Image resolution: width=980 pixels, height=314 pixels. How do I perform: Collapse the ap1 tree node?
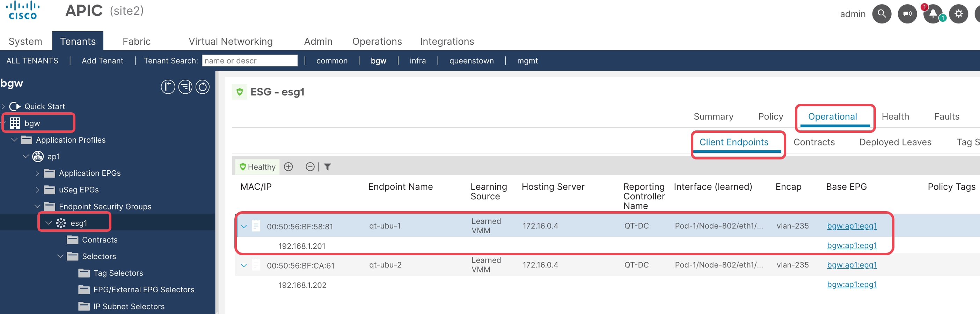click(x=26, y=156)
